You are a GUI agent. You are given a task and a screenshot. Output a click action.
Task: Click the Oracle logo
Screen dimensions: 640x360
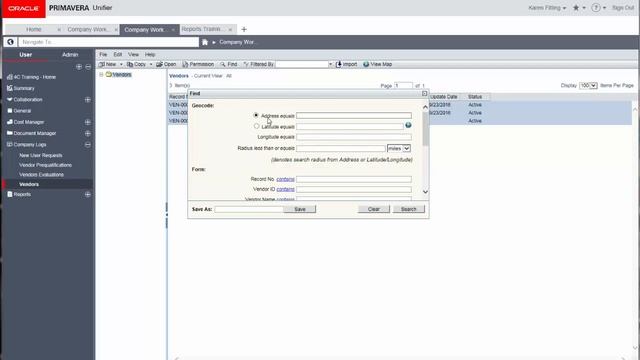(23, 8)
